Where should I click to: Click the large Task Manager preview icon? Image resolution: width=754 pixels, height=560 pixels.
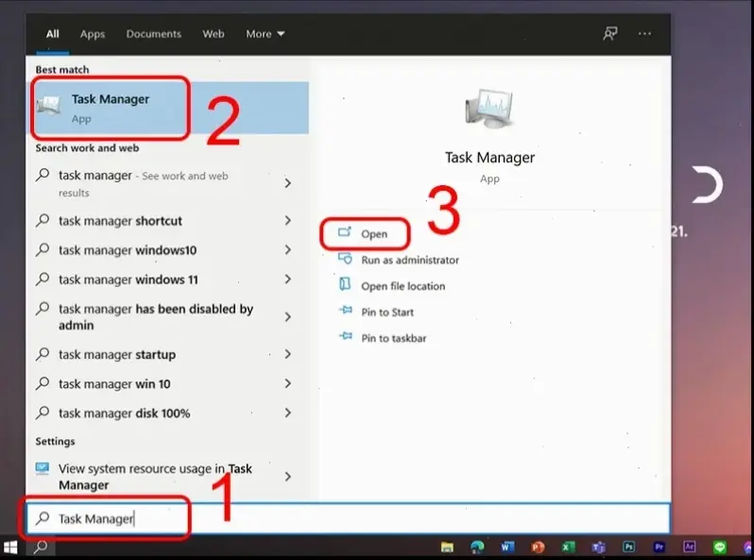pyautogui.click(x=489, y=109)
